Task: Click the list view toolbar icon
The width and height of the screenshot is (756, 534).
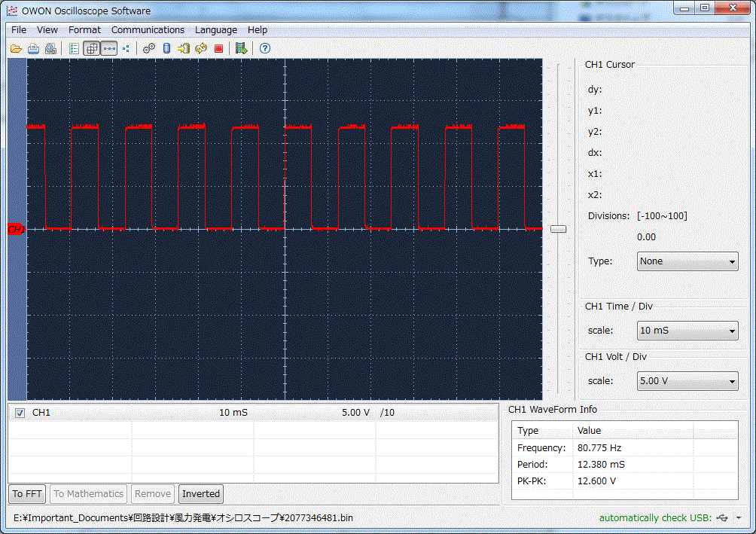Action: [x=74, y=49]
